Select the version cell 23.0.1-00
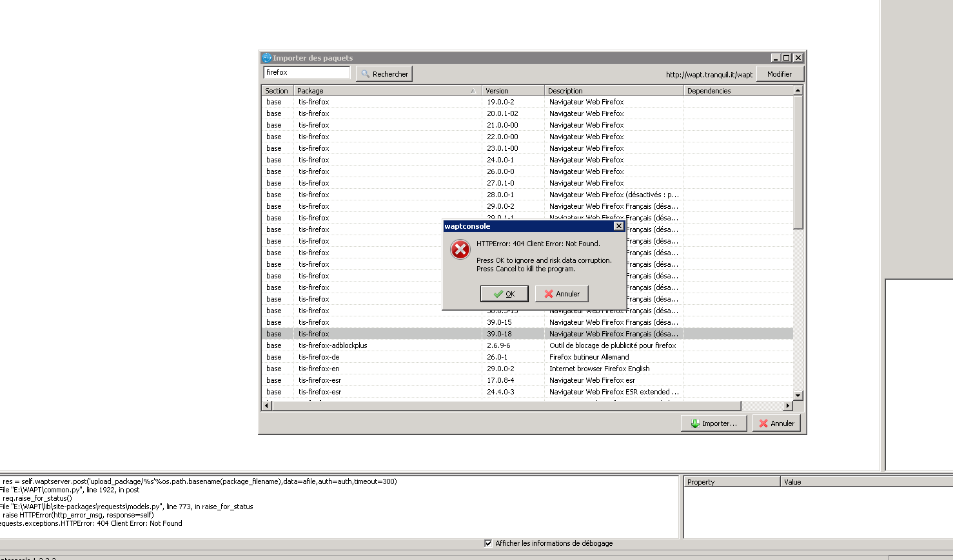 click(x=502, y=148)
